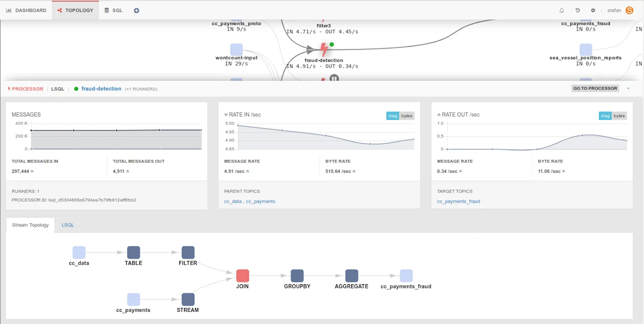The height and width of the screenshot is (324, 644).
Task: Switch to the LSQL tab
Action: [x=68, y=225]
